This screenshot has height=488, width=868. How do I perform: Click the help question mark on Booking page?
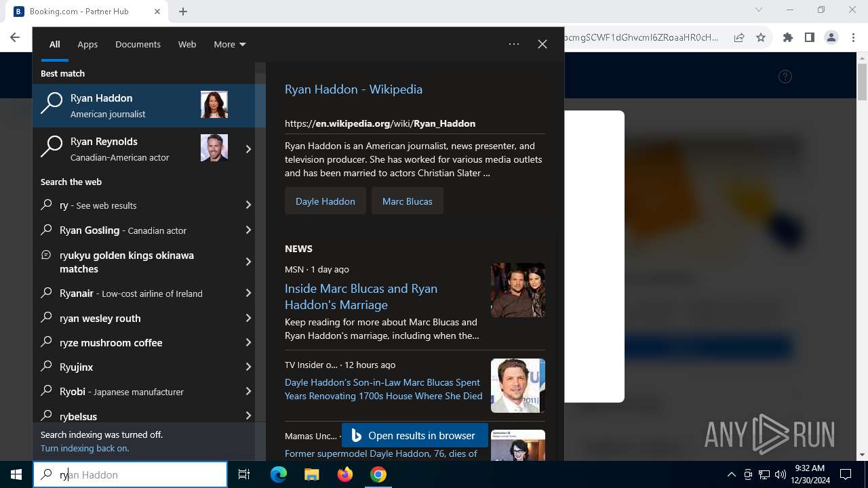(785, 77)
